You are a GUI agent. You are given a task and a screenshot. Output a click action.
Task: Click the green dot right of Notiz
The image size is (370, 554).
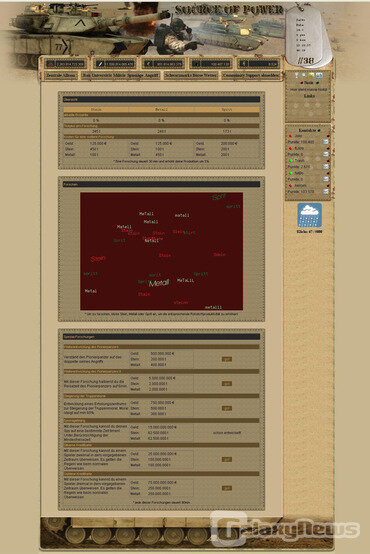tap(317, 83)
